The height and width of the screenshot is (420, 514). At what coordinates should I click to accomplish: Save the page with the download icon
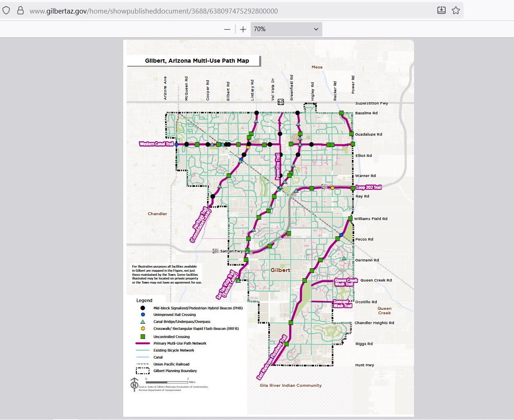pos(442,11)
